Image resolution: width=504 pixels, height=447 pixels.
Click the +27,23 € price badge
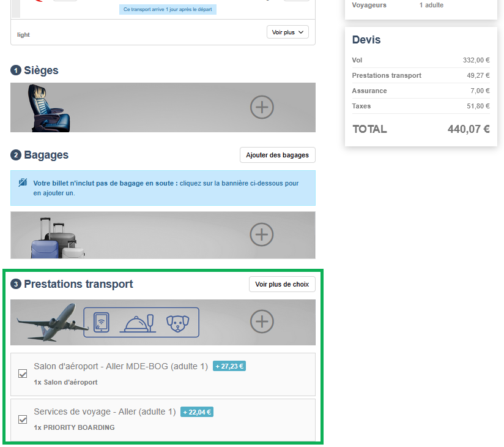(x=229, y=367)
